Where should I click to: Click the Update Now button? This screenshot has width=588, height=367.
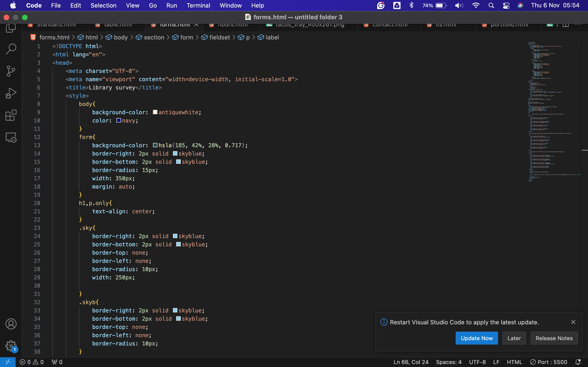[x=476, y=338]
